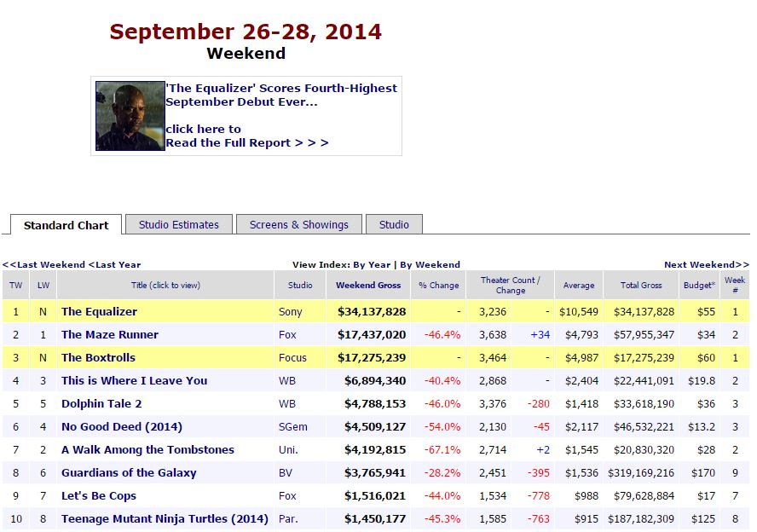Viewport: 757px width, 532px height.
Task: Open The Maze Runner title link
Action: (110, 335)
